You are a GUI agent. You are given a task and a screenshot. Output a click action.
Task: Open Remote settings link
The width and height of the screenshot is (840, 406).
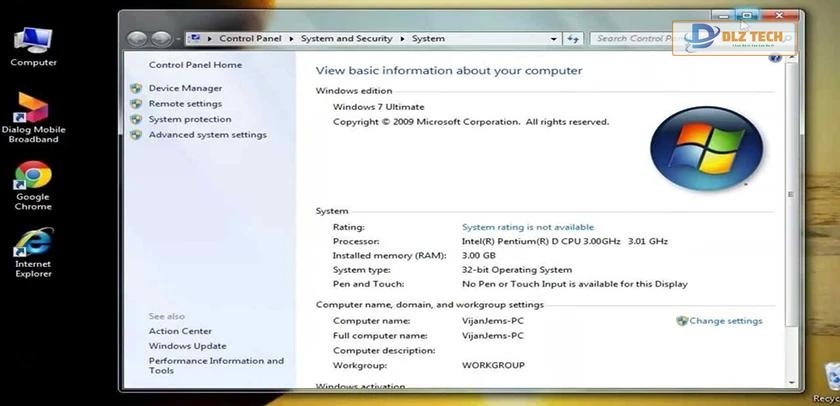[185, 104]
